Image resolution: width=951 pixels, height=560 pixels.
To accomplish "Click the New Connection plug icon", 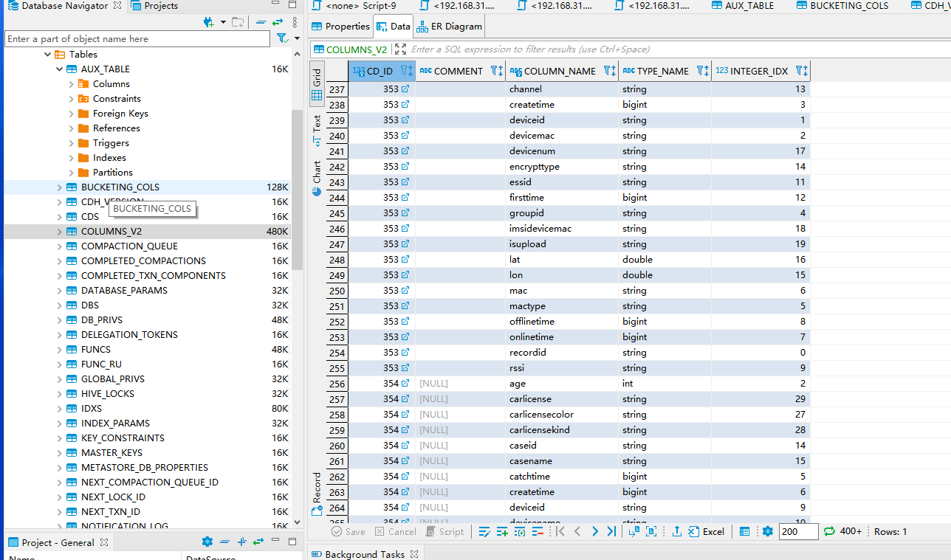I will 209,23.
